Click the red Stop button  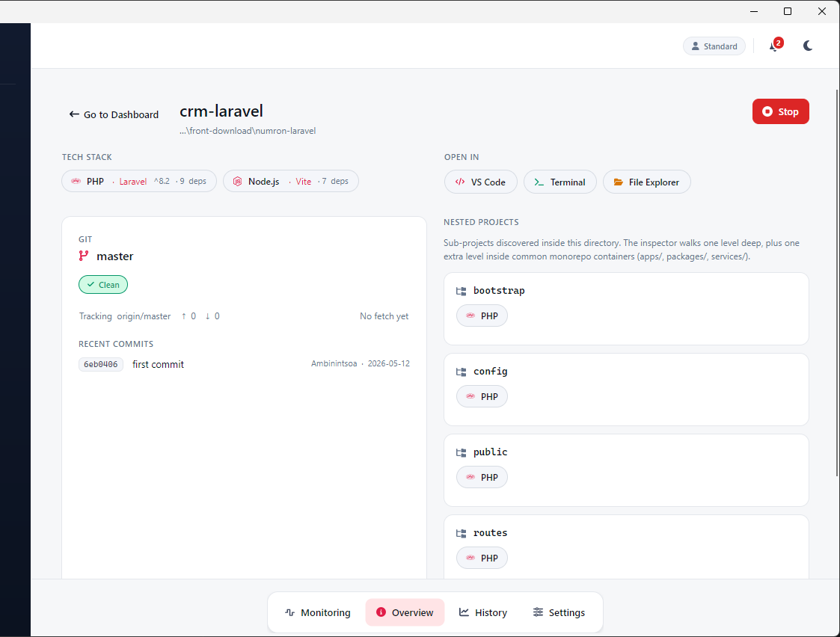[781, 111]
